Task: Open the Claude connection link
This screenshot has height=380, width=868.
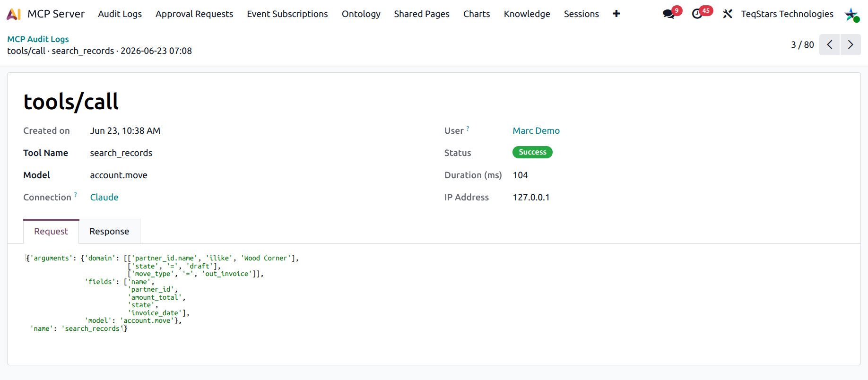Action: pos(104,197)
